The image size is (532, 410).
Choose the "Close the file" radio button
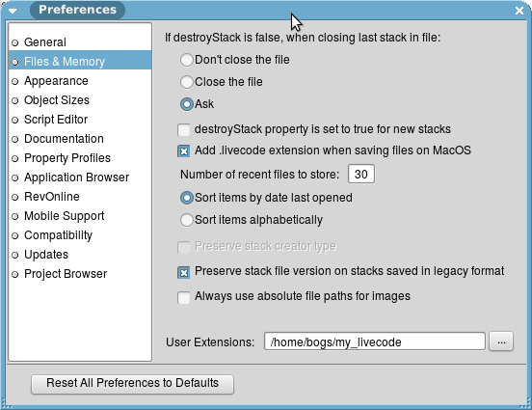click(x=187, y=82)
